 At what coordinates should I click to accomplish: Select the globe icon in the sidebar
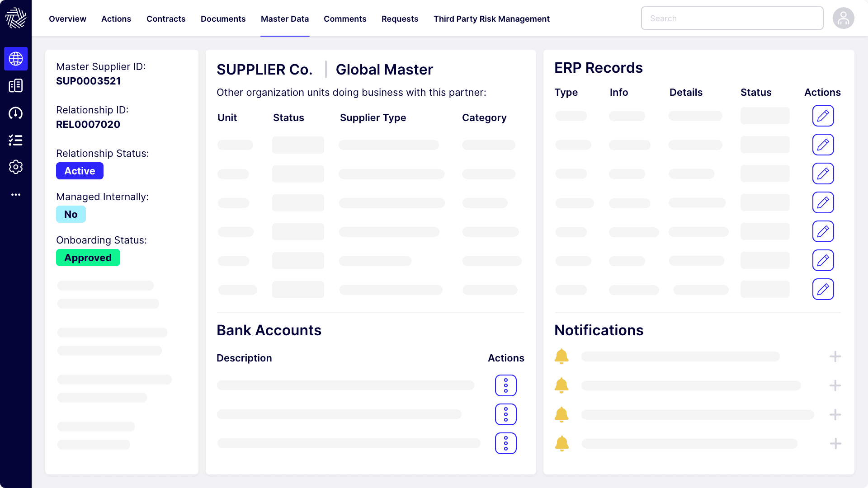click(x=16, y=59)
